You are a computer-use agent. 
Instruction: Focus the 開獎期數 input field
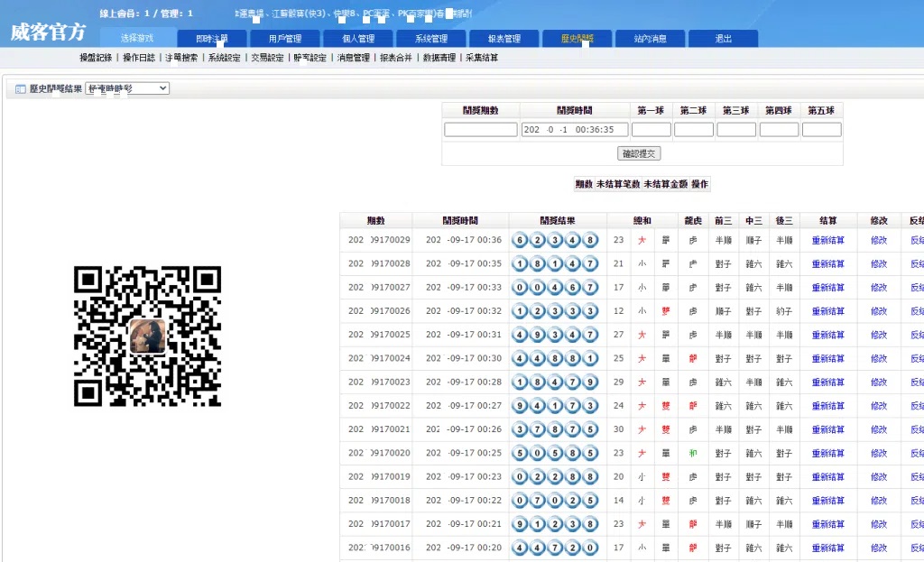pyautogui.click(x=481, y=130)
